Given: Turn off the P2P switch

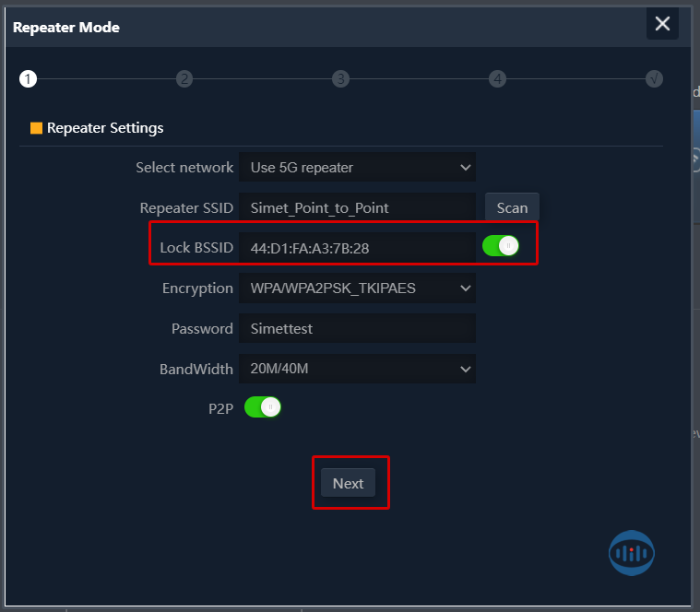Looking at the screenshot, I should (x=263, y=406).
